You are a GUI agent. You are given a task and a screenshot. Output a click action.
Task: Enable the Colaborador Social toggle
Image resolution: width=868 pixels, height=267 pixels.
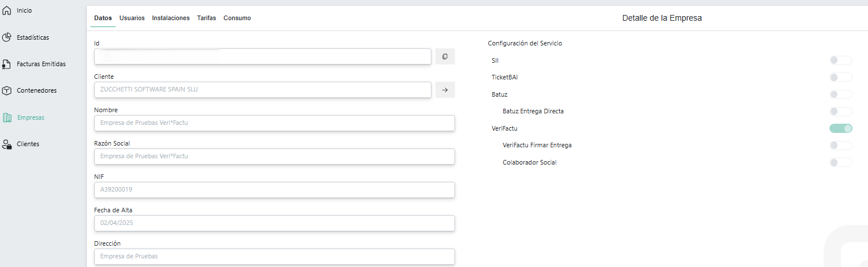coord(840,162)
